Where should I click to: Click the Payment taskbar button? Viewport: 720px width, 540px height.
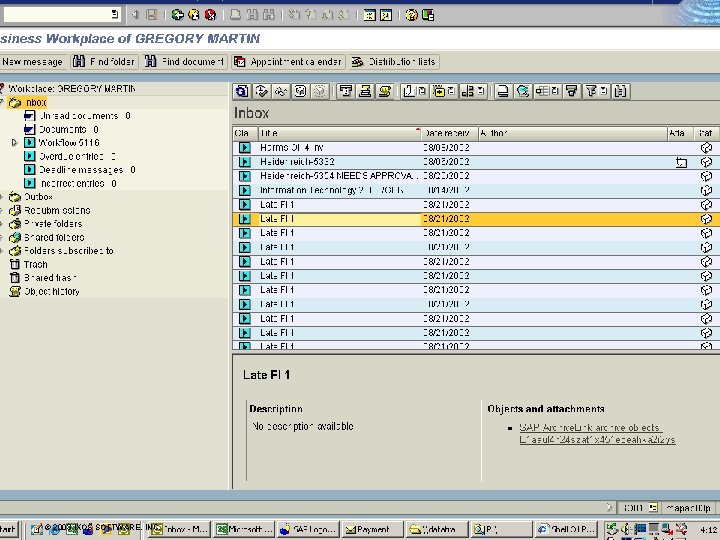pyautogui.click(x=372, y=529)
